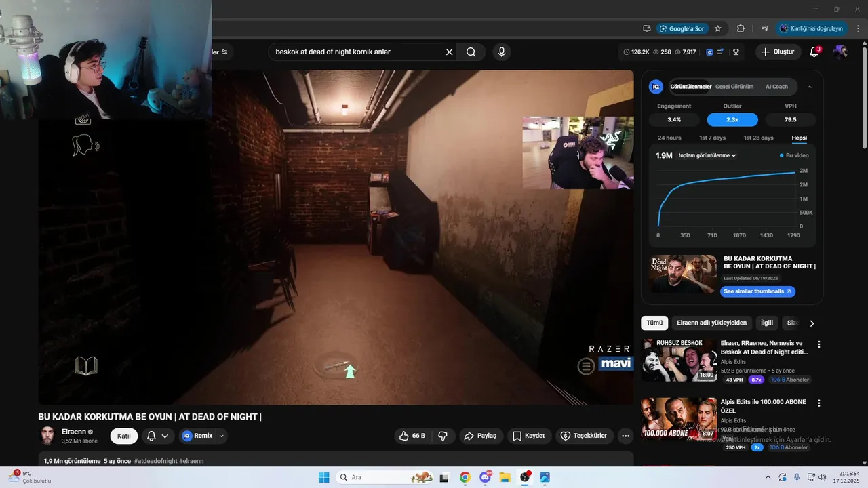
Task: Toggle the Bu video chart legend
Action: pyautogui.click(x=794, y=155)
